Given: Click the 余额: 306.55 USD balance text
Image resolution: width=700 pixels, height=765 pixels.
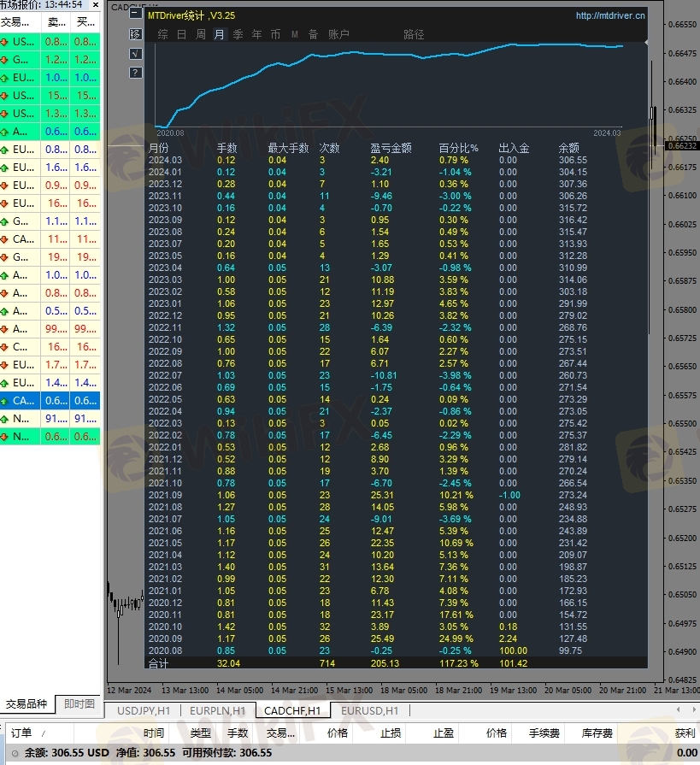Looking at the screenshot, I should [67, 753].
